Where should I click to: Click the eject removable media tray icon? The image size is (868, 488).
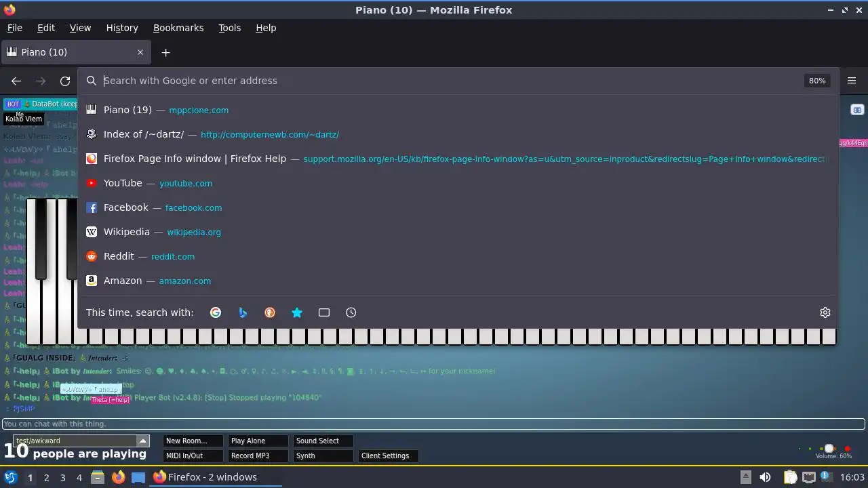[745, 477]
